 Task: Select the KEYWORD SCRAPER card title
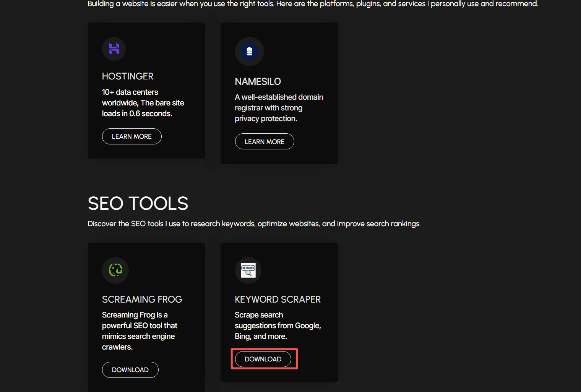pyautogui.click(x=278, y=299)
